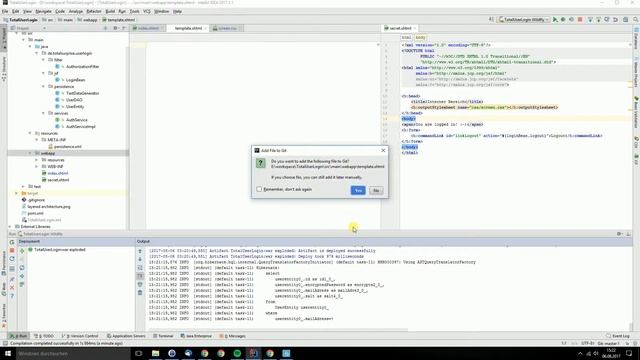Click the Print icon beside Output
Viewport: 640px width, 360px height.
[140, 284]
